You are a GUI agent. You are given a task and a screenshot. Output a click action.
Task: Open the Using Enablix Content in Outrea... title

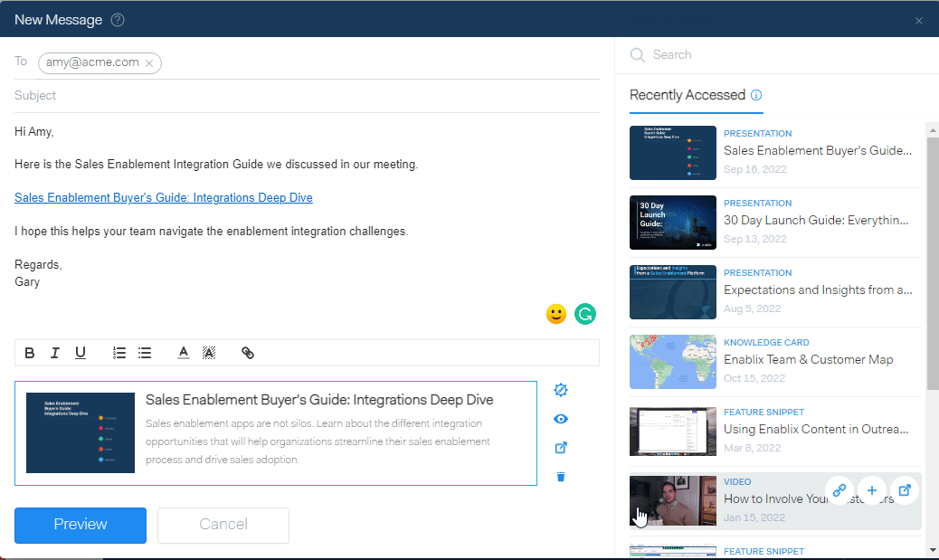click(816, 429)
